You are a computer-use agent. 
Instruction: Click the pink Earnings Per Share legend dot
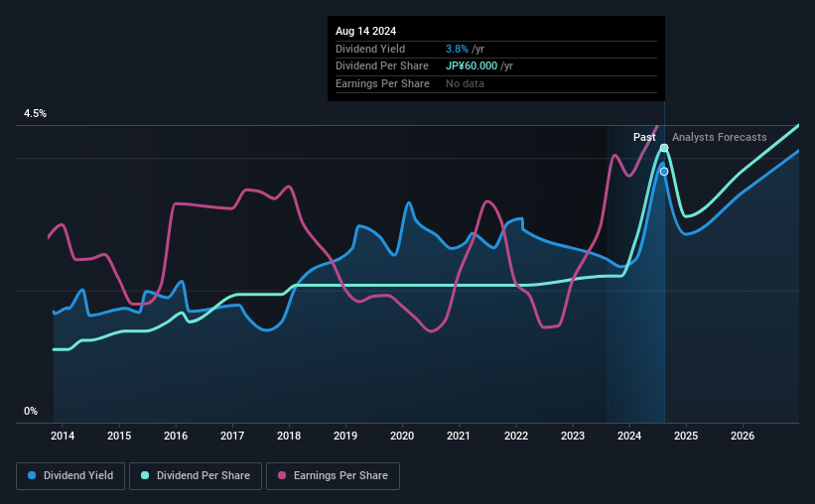pyautogui.click(x=282, y=475)
